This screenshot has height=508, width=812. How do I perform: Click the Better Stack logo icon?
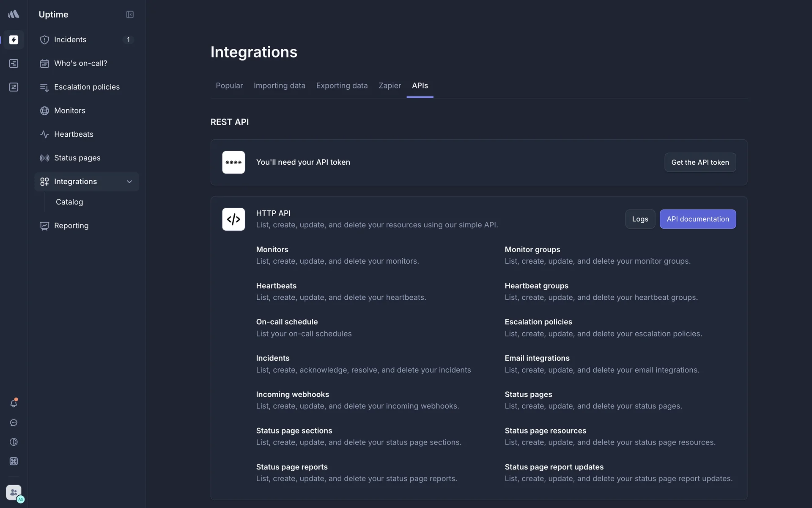14,14
